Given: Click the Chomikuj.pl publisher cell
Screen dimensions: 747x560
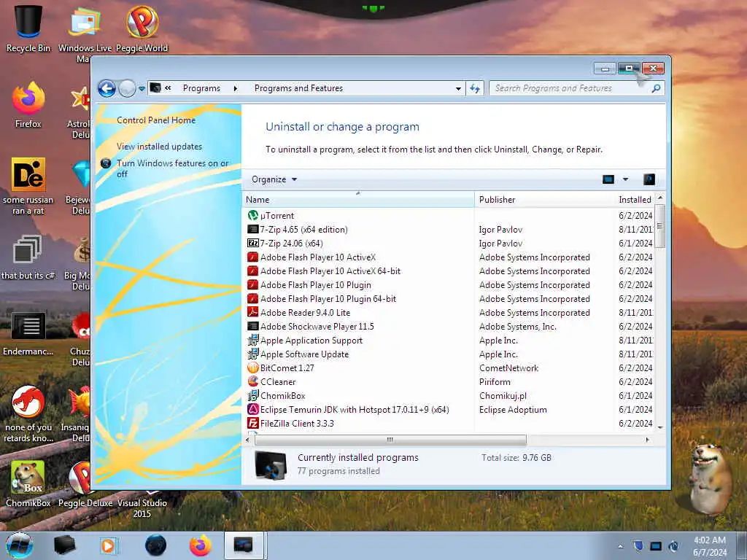Looking at the screenshot, I should [503, 396].
